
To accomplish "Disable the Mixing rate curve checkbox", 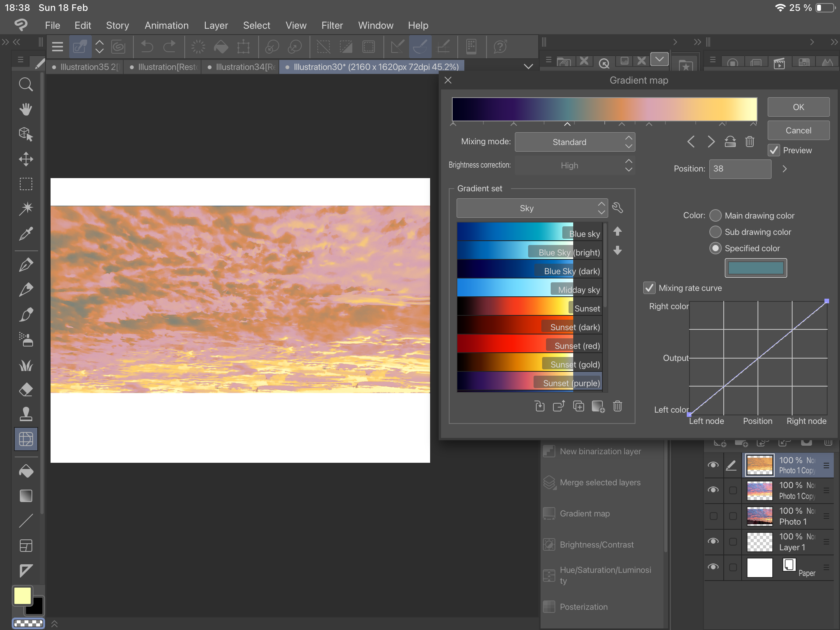I will coord(650,288).
